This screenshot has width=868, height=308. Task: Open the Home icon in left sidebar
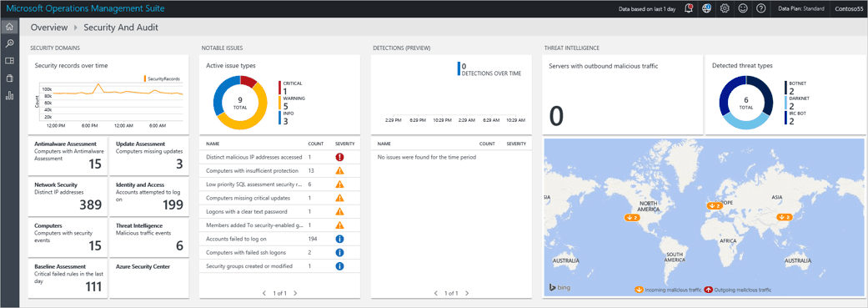[9, 27]
